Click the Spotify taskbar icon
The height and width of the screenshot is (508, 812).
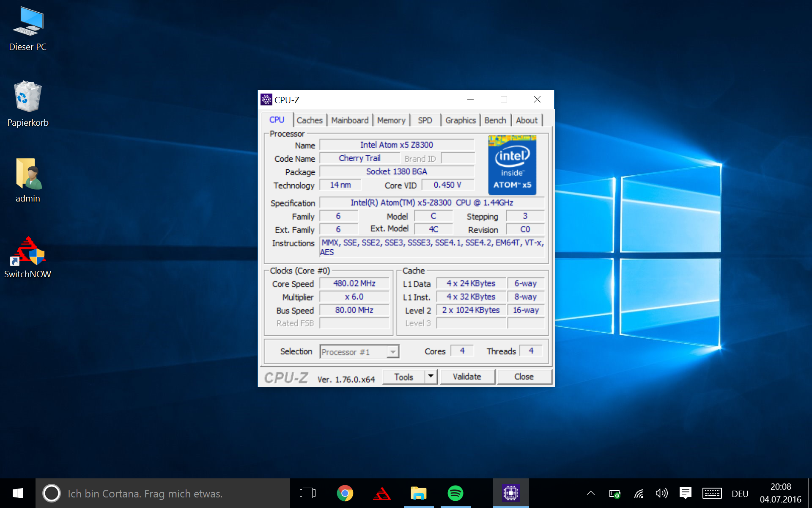pos(455,493)
